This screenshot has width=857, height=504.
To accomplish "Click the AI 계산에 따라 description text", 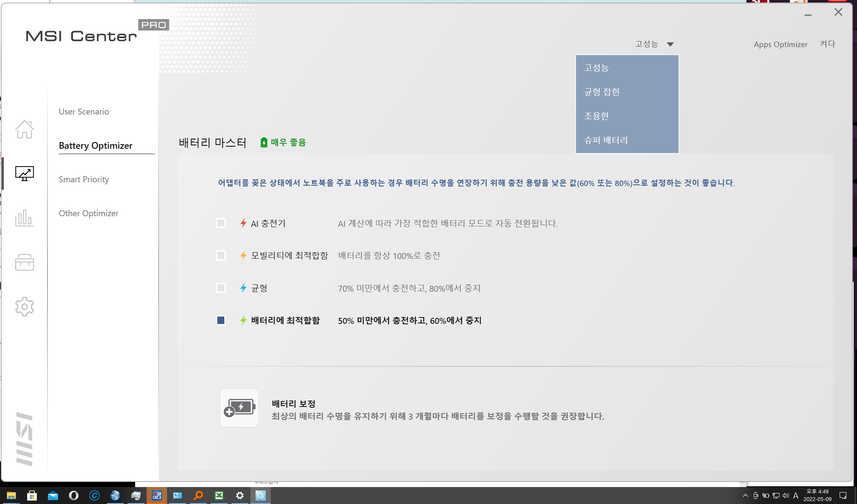I will 448,223.
